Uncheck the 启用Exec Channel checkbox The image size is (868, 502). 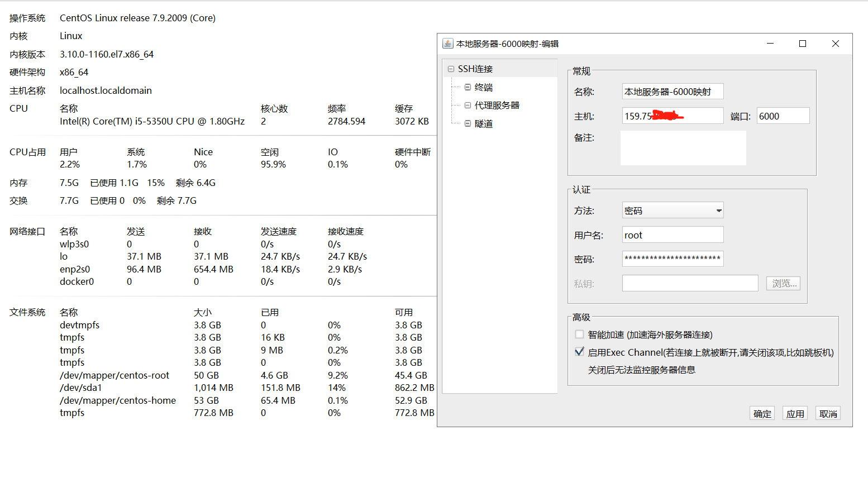click(x=579, y=352)
